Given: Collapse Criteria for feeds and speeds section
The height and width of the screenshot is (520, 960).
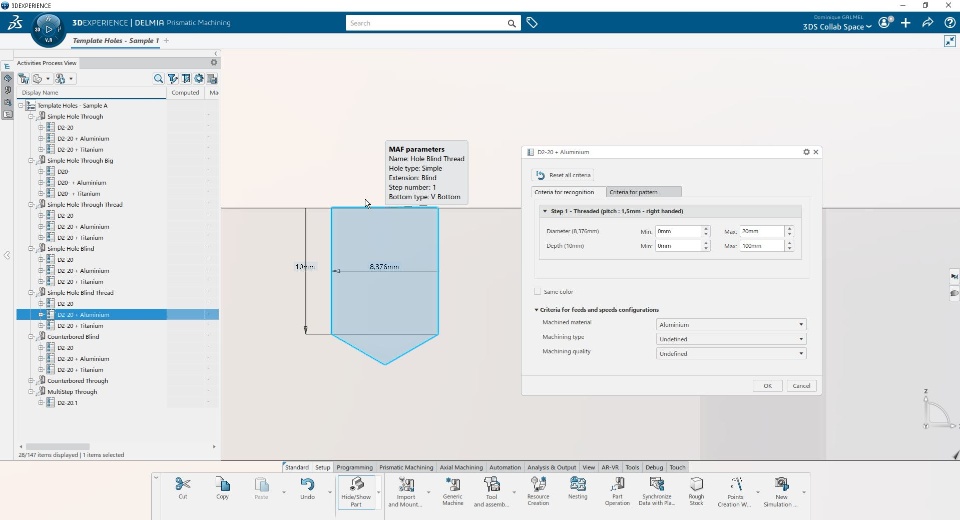Looking at the screenshot, I should click(536, 310).
